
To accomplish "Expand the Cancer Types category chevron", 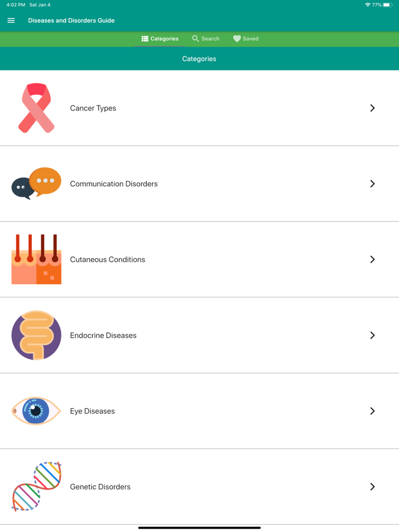I will (372, 108).
